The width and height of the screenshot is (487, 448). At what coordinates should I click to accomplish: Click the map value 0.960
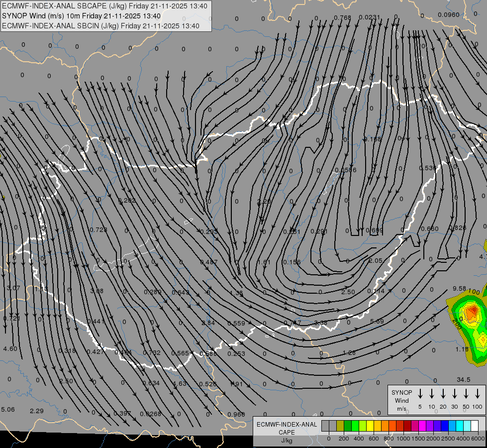236,414
